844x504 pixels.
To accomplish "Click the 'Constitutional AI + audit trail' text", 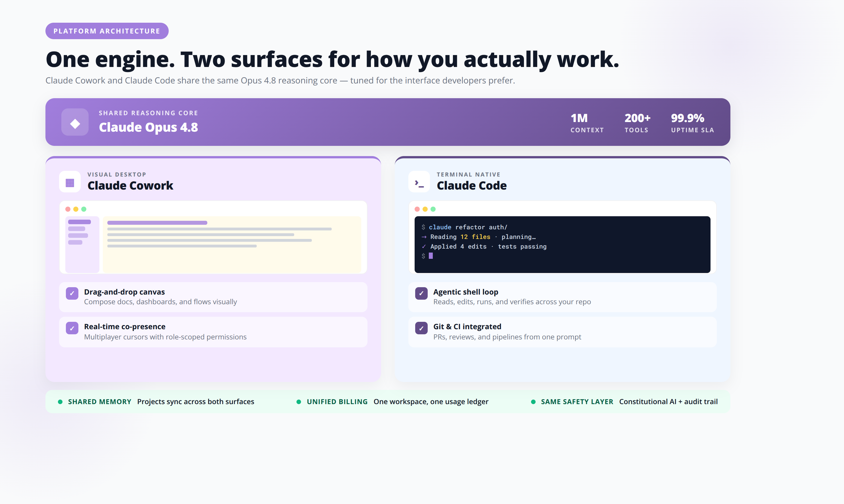I will [x=668, y=402].
